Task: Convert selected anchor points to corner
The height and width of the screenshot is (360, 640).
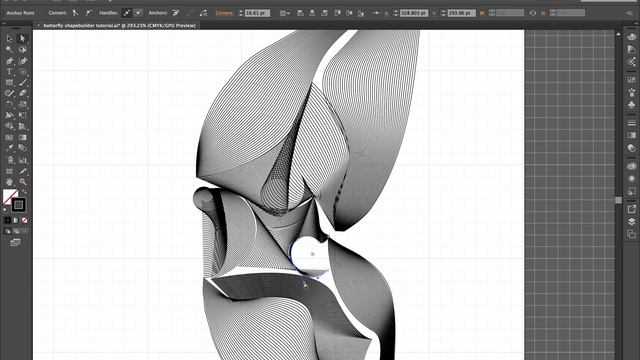Action: pyautogui.click(x=75, y=13)
